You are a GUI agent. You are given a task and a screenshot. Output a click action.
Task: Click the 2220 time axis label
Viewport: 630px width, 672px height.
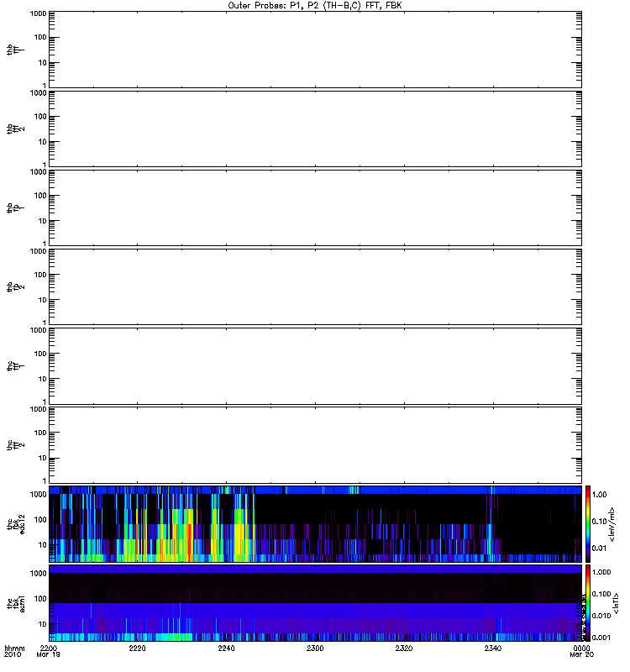point(137,648)
